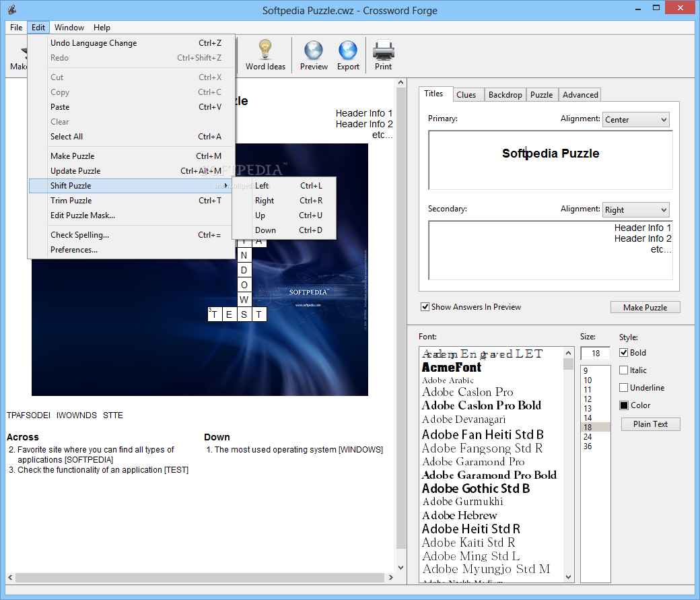Click the font Size input field
This screenshot has height=600, width=700.
click(596, 354)
